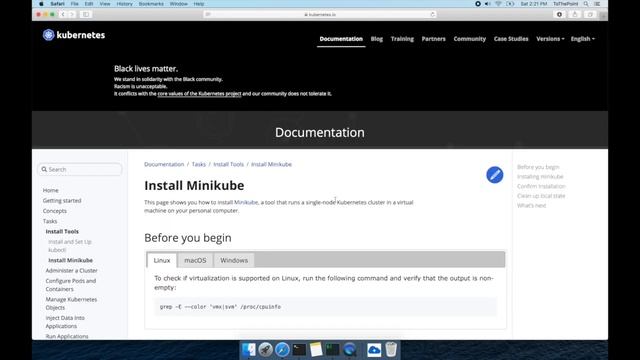Screen dimensions: 640x360
Task: Jump to Confirm Installation in contents
Action: point(541,186)
